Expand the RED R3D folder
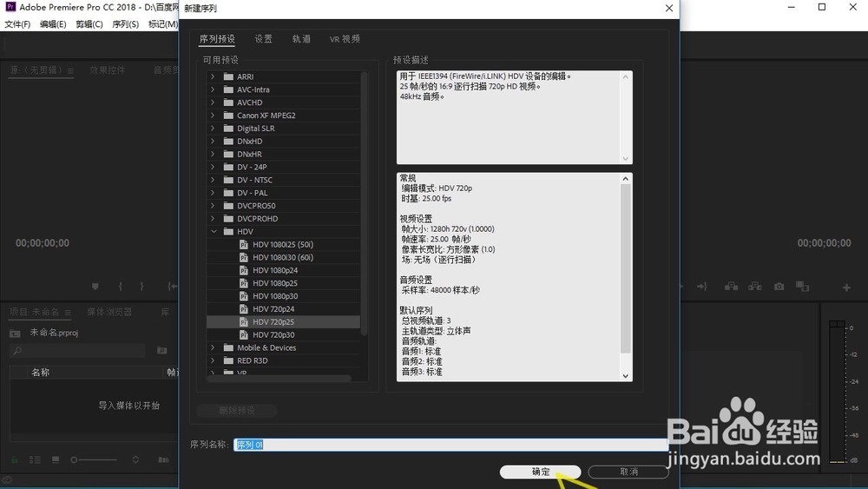This screenshot has height=489, width=868. pos(214,360)
